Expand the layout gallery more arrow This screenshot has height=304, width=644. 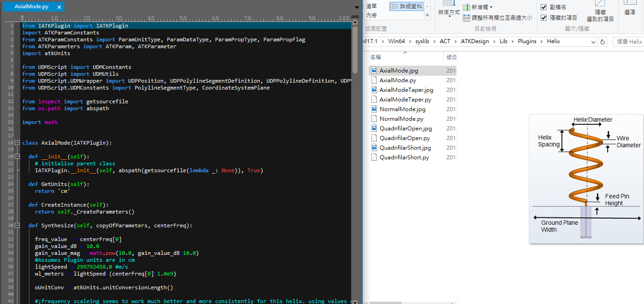coord(427,16)
